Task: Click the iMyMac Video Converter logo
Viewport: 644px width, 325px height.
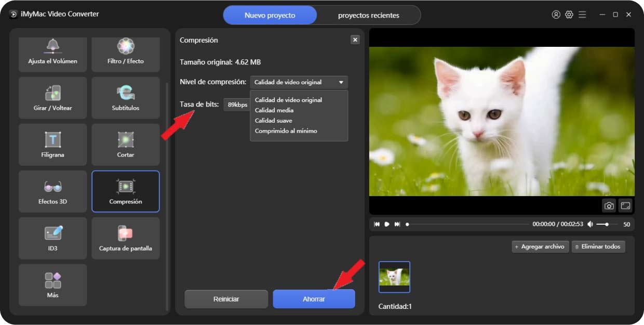Action: pyautogui.click(x=14, y=14)
